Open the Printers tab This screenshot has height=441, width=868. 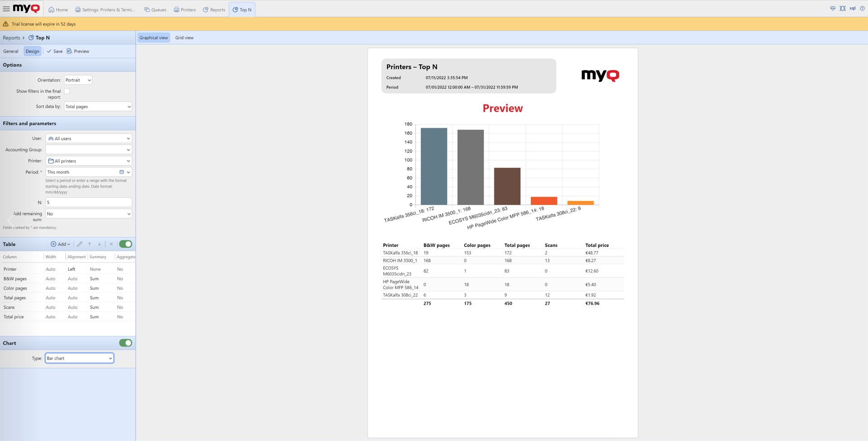[x=185, y=10]
